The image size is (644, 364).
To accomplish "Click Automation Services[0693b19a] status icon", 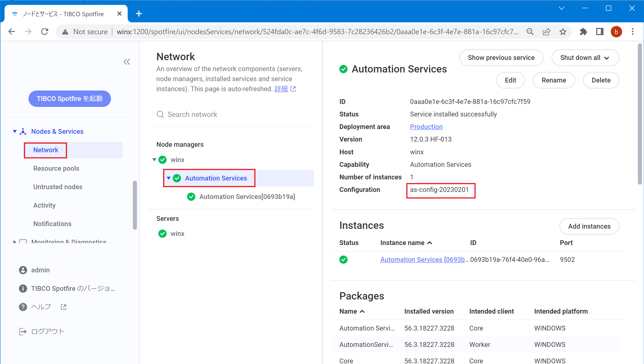I will (191, 197).
